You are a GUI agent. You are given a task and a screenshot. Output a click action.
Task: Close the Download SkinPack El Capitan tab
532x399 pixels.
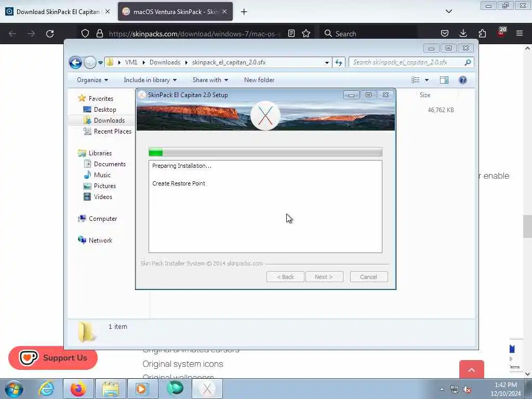108,12
